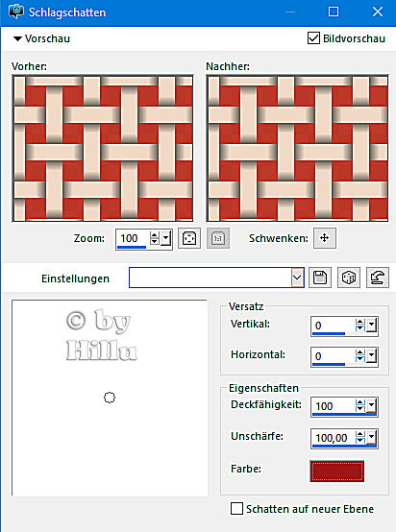Click the Vertikal offset value field
Image resolution: width=396 pixels, height=532 pixels.
[333, 326]
